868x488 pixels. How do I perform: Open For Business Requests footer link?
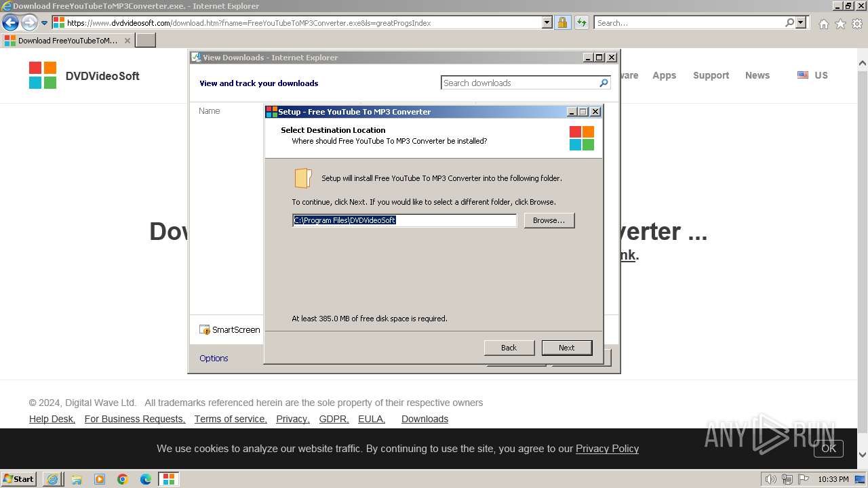point(135,419)
